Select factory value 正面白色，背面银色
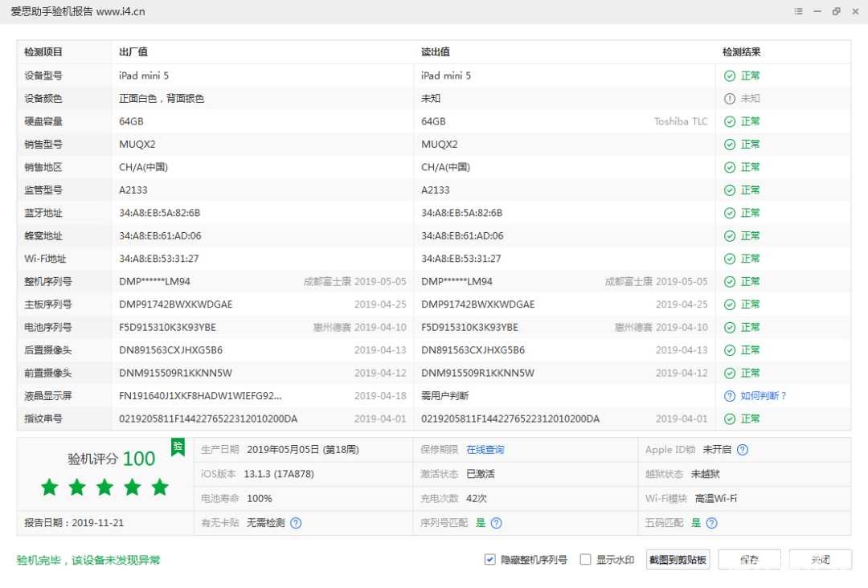Screen dimensions: 868x588 162,99
